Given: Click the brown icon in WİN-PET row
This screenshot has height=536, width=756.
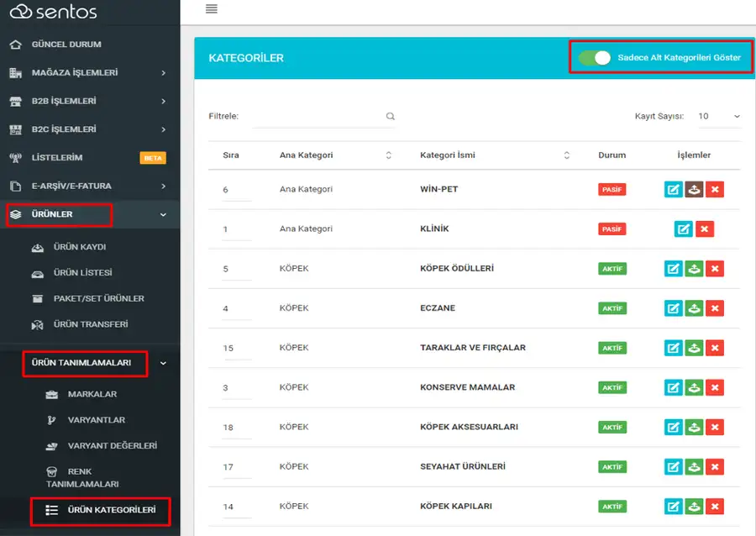Looking at the screenshot, I should 694,189.
